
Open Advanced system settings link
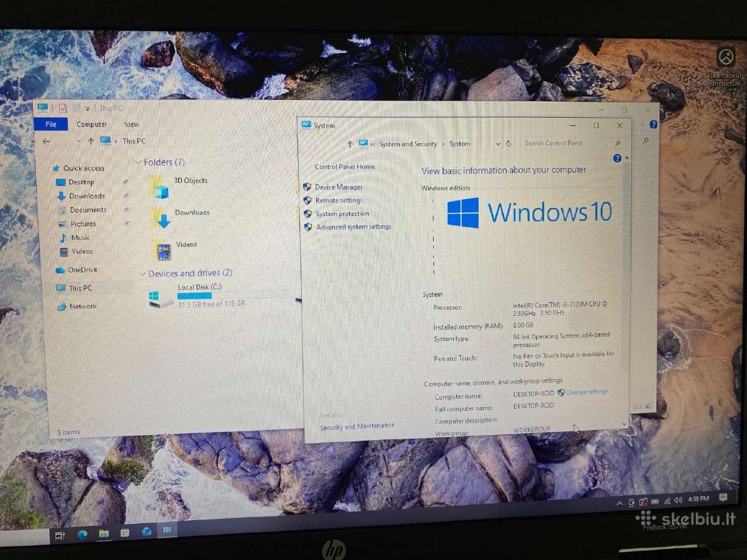pyautogui.click(x=354, y=227)
